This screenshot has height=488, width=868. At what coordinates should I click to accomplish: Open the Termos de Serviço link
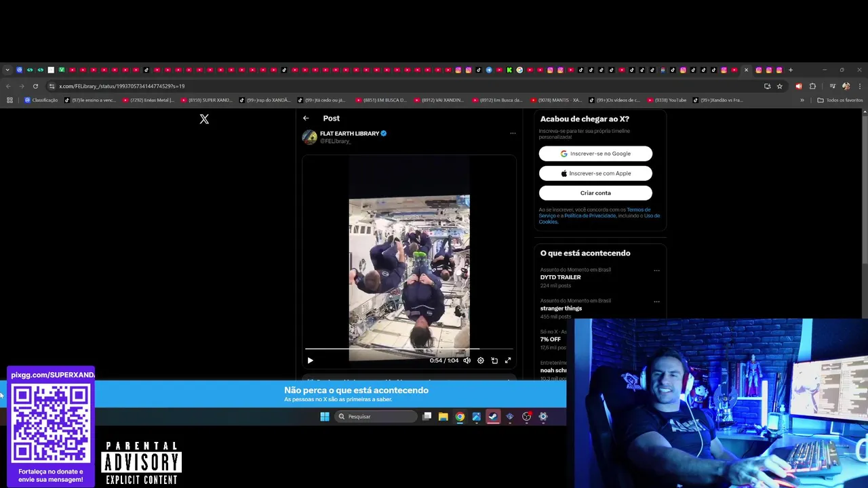[638, 210]
